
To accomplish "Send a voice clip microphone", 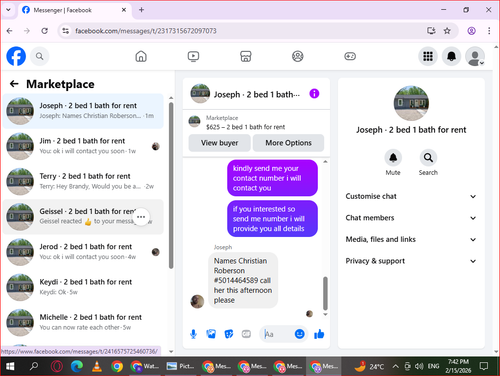I will (193, 334).
